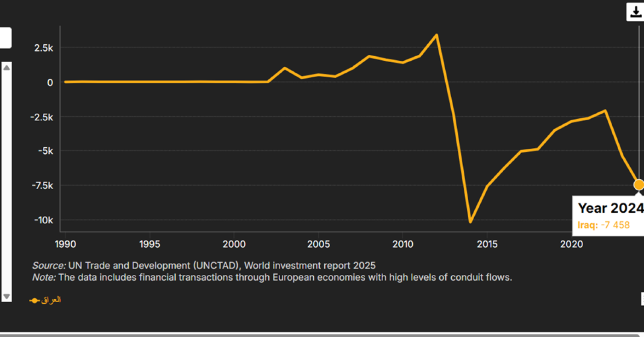644x337 pixels.
Task: Click the highlighted 2024 data point marker
Action: [x=638, y=185]
